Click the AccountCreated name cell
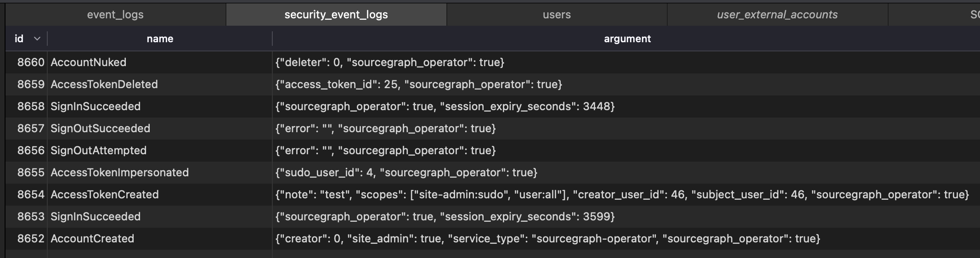The height and width of the screenshot is (258, 980). point(92,239)
